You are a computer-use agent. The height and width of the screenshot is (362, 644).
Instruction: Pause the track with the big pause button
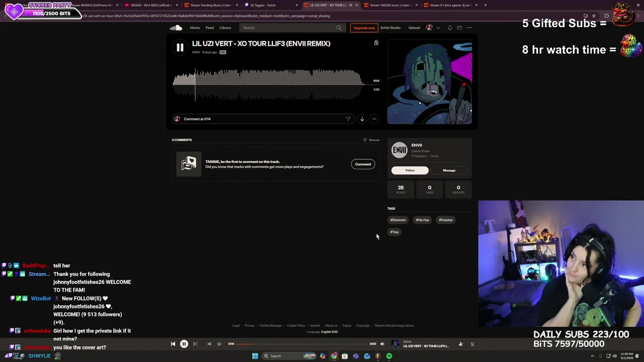point(180,48)
